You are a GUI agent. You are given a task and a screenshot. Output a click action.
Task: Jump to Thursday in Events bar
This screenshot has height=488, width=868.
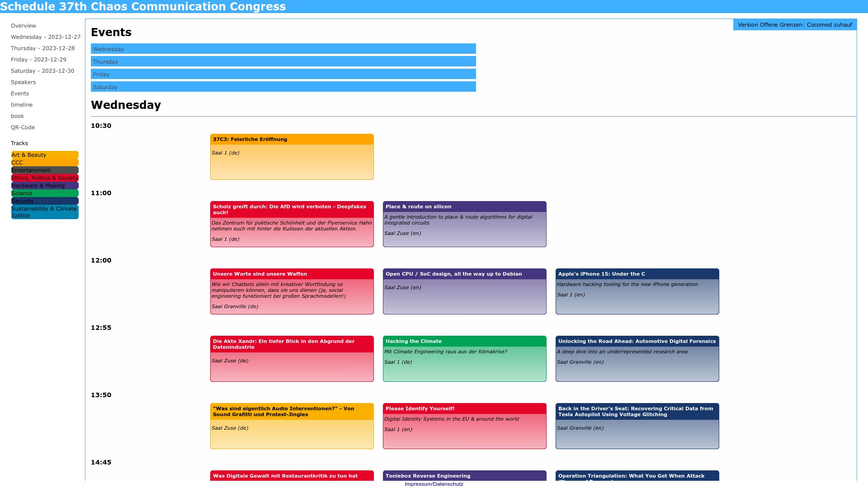[x=283, y=61]
